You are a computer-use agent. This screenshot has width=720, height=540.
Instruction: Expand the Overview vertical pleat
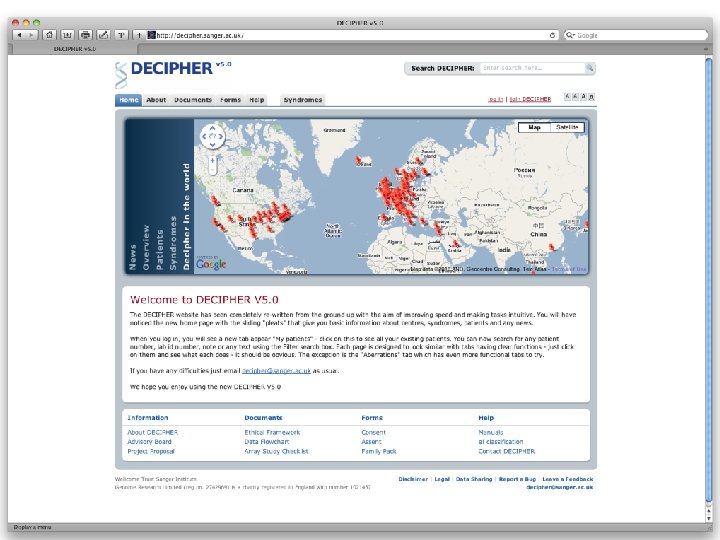(x=146, y=247)
